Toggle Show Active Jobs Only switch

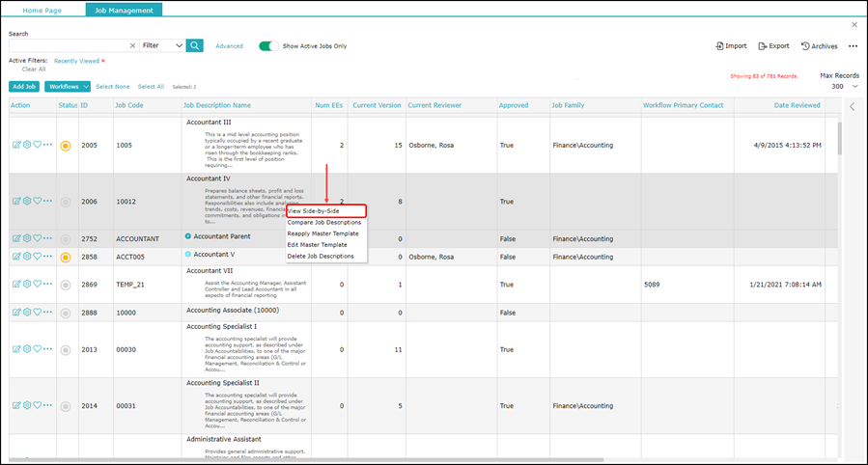[267, 45]
